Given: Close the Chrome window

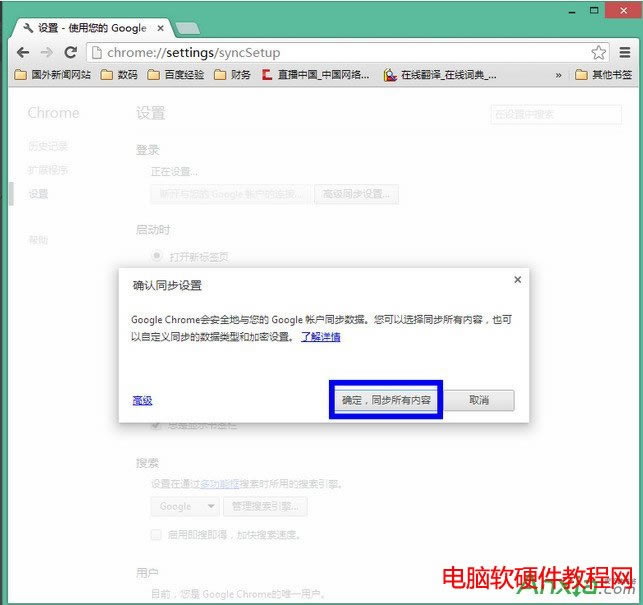Looking at the screenshot, I should (x=623, y=10).
